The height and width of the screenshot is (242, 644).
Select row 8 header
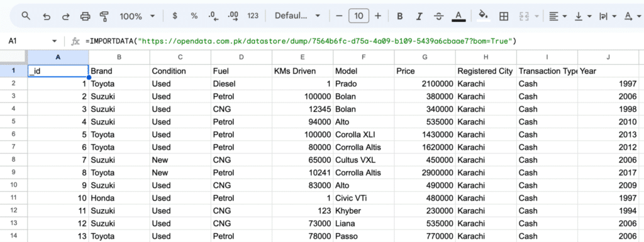click(14, 160)
